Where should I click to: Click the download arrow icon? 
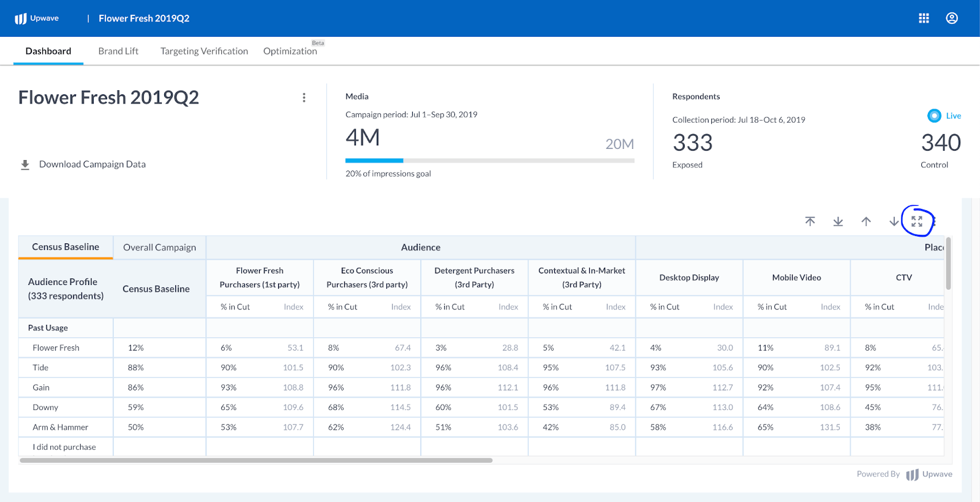coord(25,164)
